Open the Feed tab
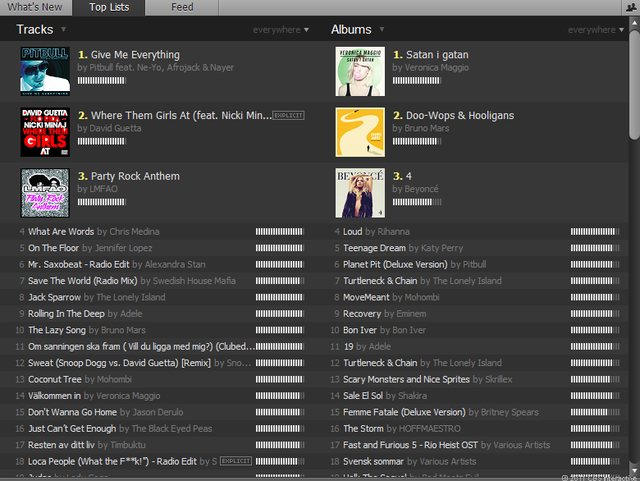 [x=182, y=7]
